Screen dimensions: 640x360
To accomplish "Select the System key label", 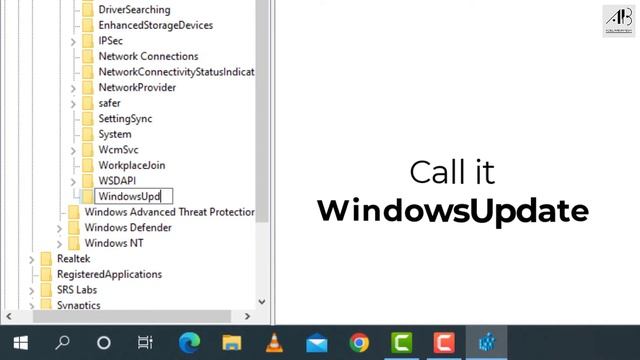I will [115, 134].
